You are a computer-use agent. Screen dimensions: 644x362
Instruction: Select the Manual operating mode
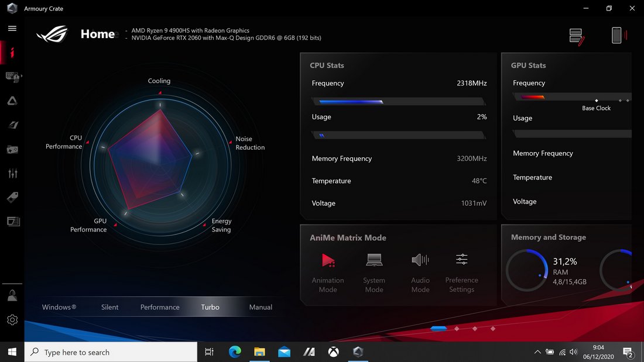coord(261,307)
